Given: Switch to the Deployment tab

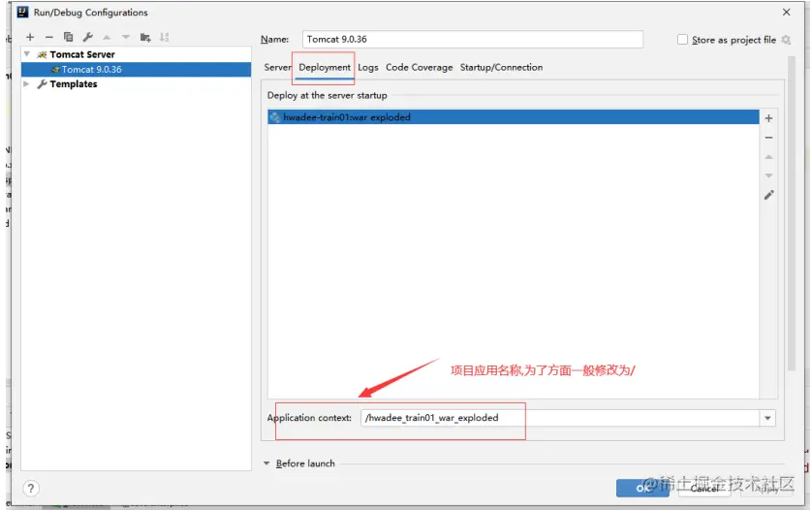Looking at the screenshot, I should pos(325,67).
